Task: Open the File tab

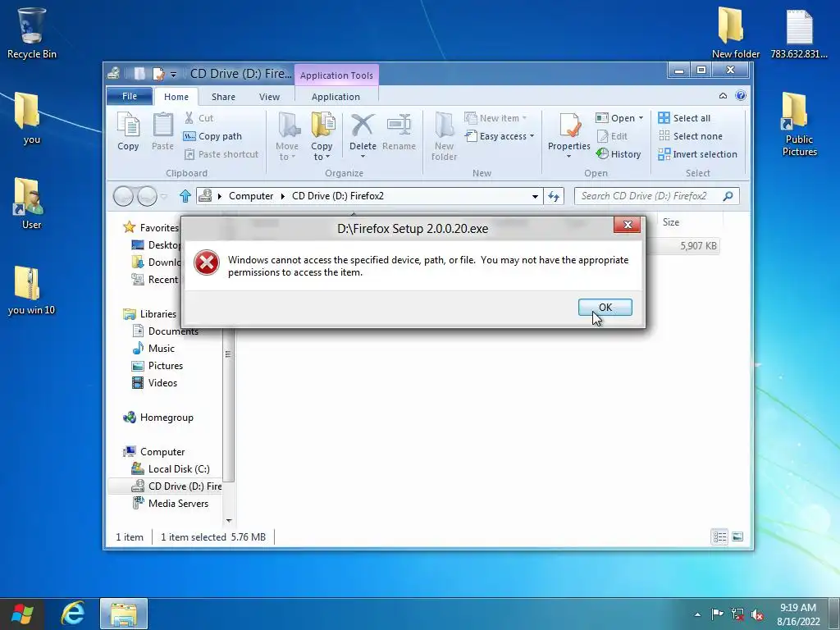Action: click(x=130, y=96)
